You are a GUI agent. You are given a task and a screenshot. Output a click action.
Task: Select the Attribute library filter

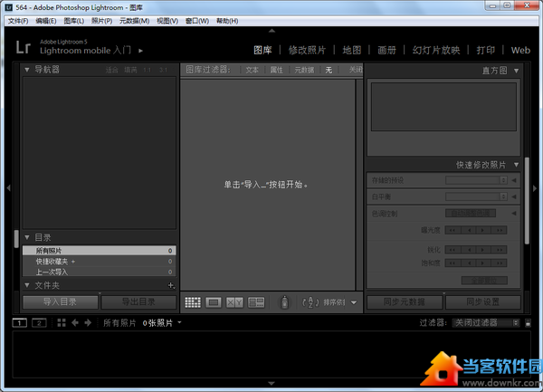coord(276,70)
